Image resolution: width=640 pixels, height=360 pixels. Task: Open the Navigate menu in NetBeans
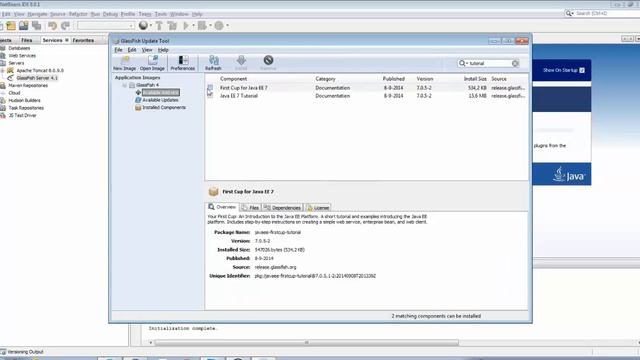[x=38, y=14]
